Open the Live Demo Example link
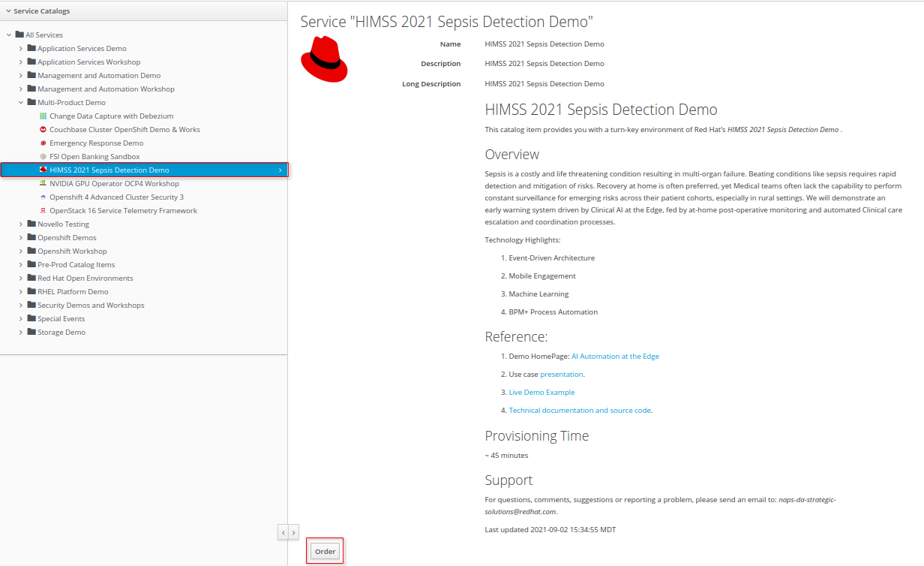 (x=541, y=393)
